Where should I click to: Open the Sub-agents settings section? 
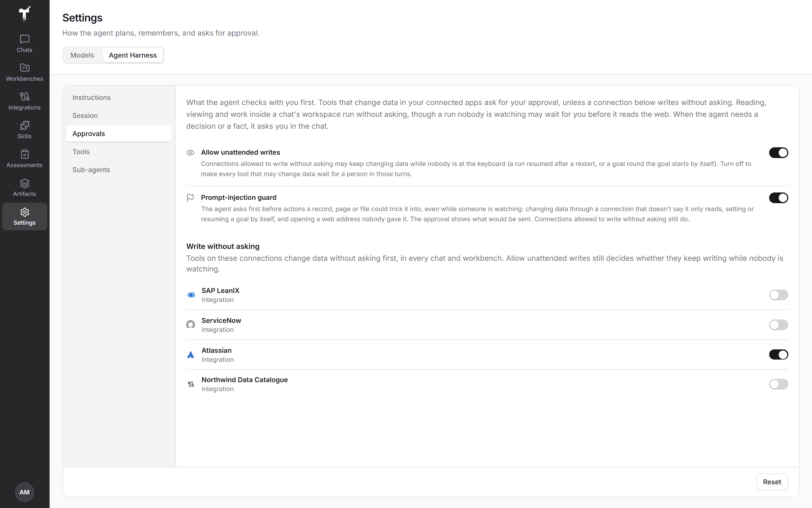point(119,170)
